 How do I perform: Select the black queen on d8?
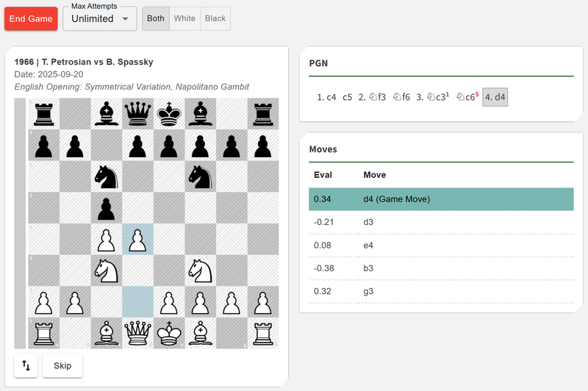point(137,115)
